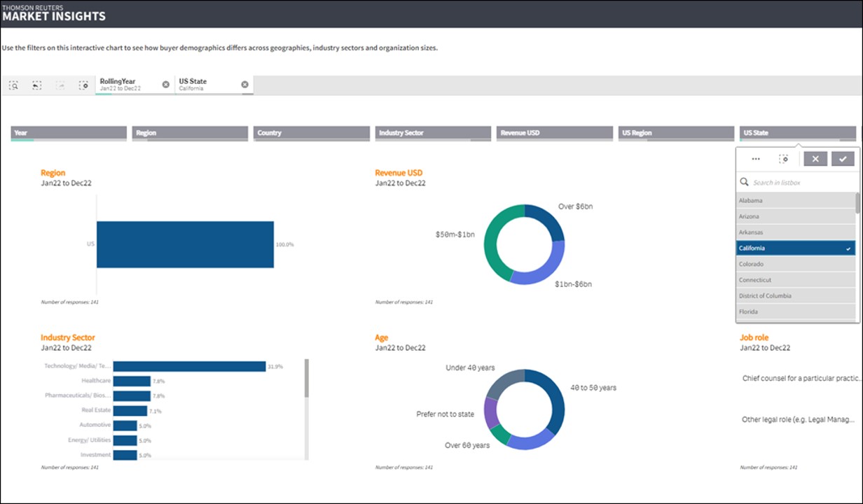This screenshot has height=504, width=863.
Task: Remove the US State California filter
Action: click(x=244, y=85)
